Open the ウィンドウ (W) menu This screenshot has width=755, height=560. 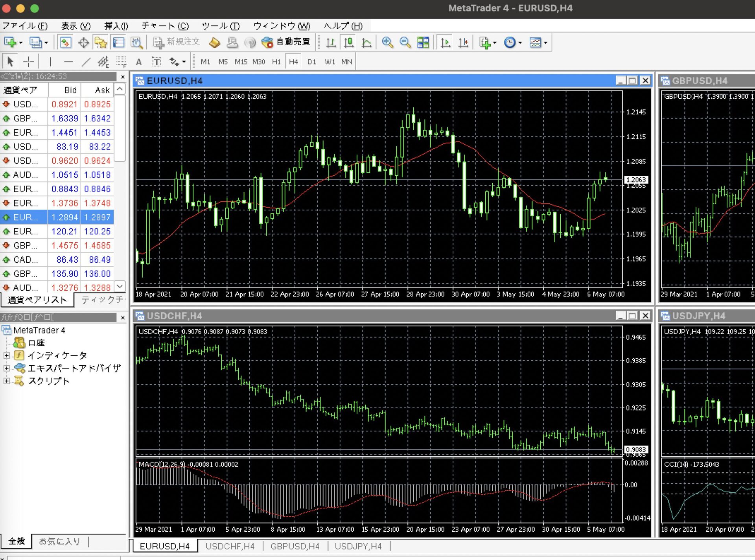point(282,26)
